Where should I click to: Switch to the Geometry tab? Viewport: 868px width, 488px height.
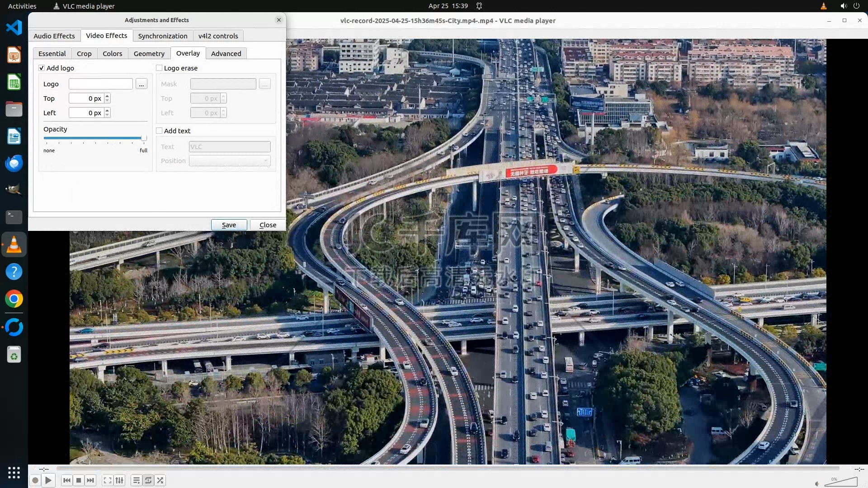click(x=149, y=54)
